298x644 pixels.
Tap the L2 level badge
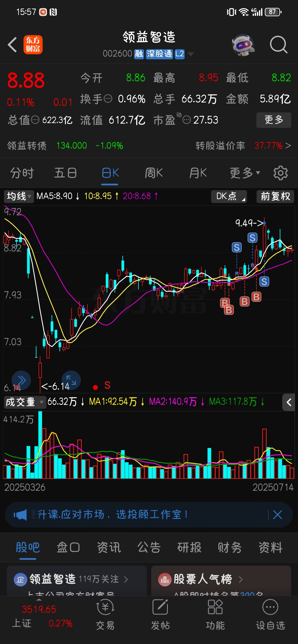(179, 54)
